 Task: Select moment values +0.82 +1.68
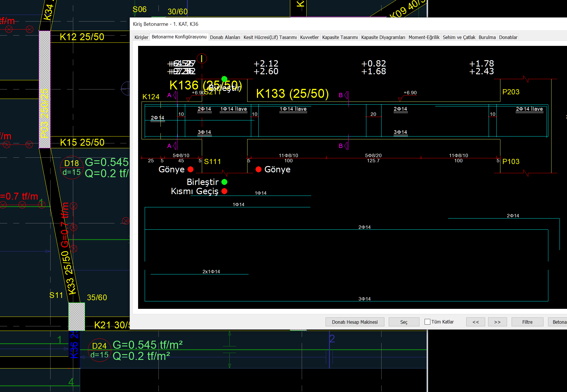(374, 67)
